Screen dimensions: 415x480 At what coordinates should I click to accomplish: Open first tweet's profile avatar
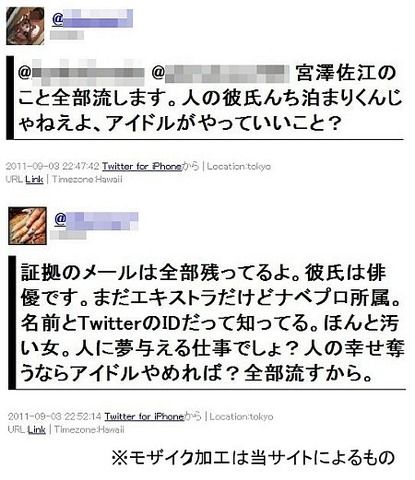click(25, 26)
